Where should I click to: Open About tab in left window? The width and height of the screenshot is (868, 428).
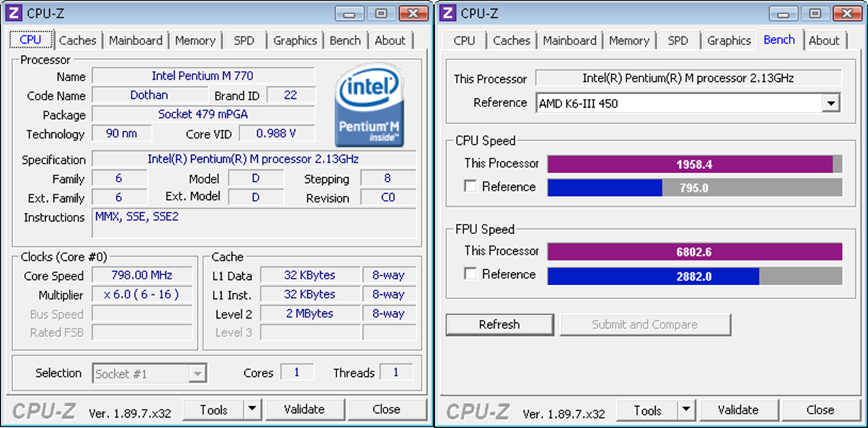(390, 40)
